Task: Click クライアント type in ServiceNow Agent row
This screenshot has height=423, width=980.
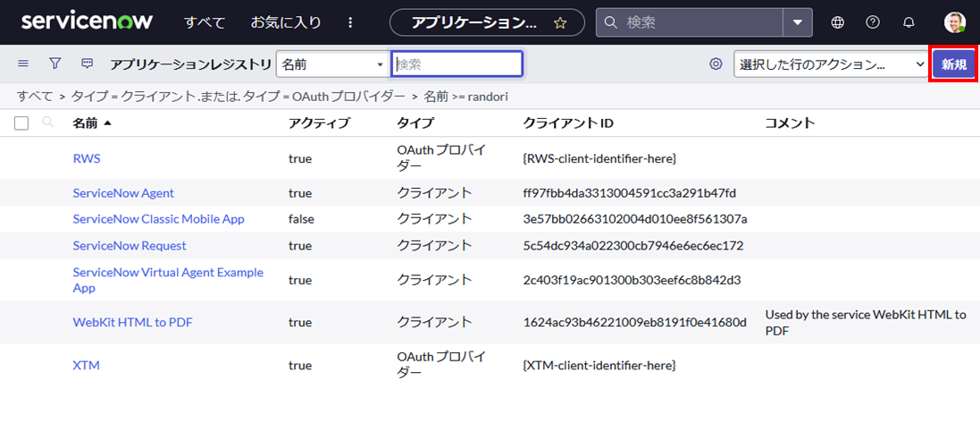Action: pyautogui.click(x=434, y=193)
